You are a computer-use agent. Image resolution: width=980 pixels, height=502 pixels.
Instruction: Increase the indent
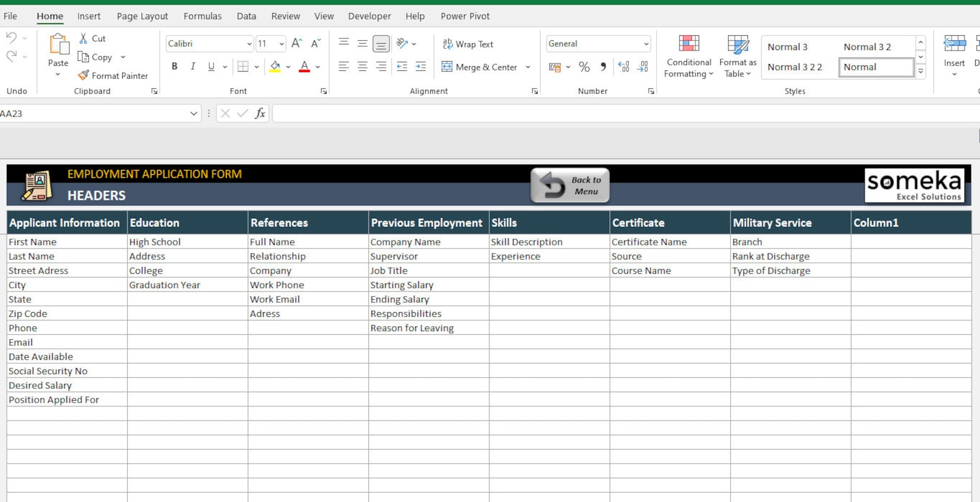(x=421, y=67)
